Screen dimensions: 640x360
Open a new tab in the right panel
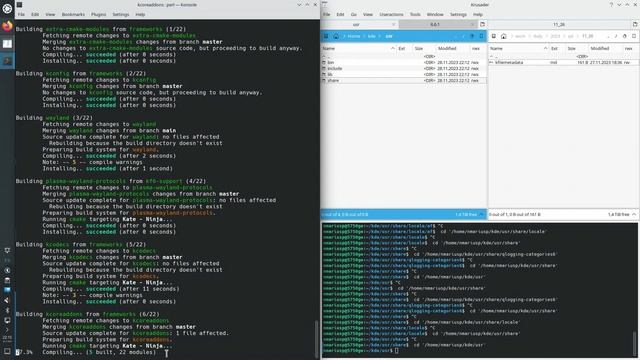point(635,24)
